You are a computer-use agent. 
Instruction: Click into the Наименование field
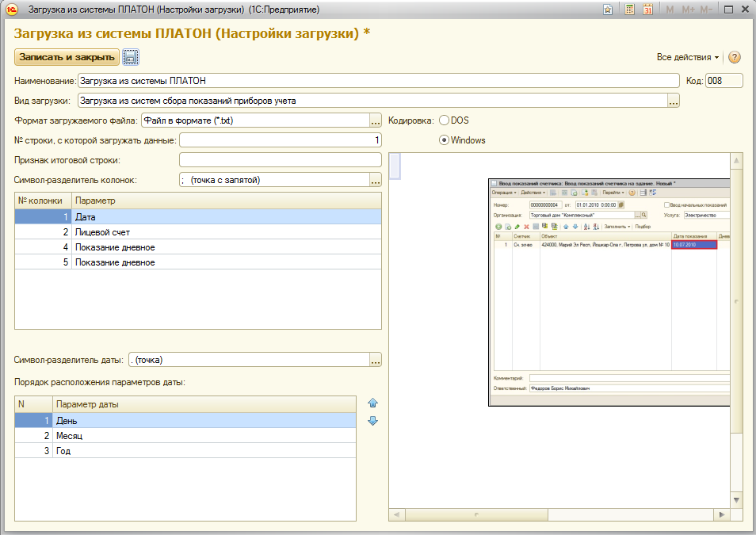[x=379, y=81]
